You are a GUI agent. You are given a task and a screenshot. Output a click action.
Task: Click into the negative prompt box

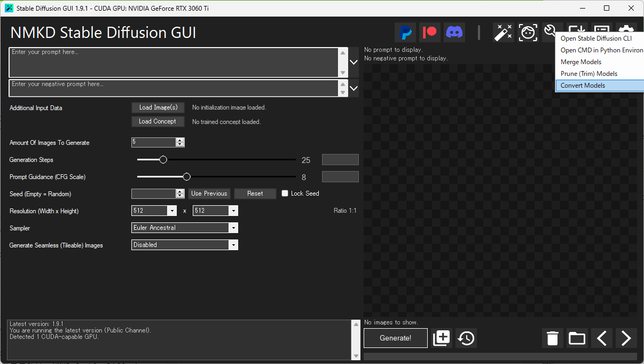[174, 88]
